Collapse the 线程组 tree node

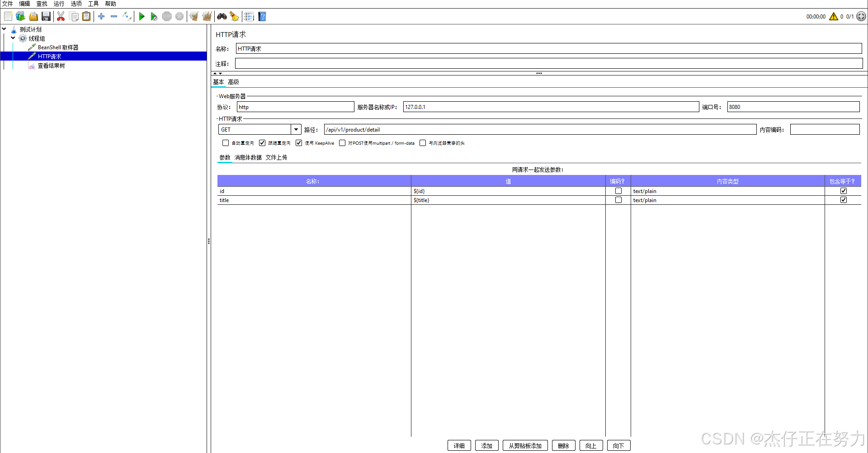click(x=13, y=38)
